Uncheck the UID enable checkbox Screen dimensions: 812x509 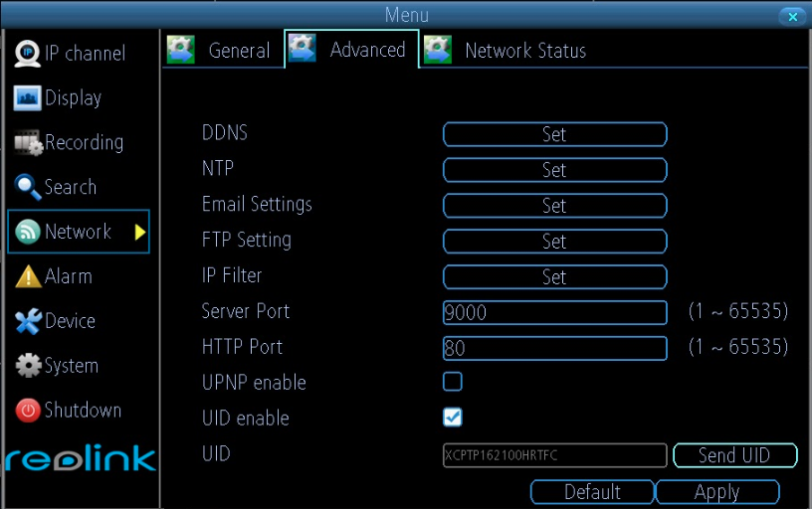point(453,417)
